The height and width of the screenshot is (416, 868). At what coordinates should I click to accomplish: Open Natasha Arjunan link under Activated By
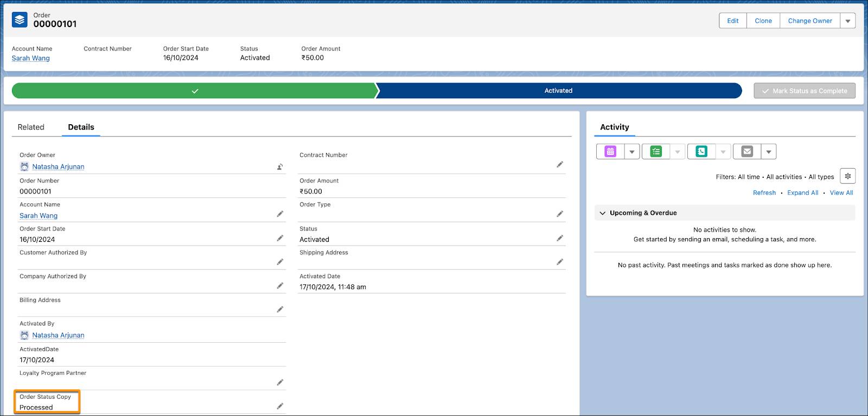(x=58, y=335)
